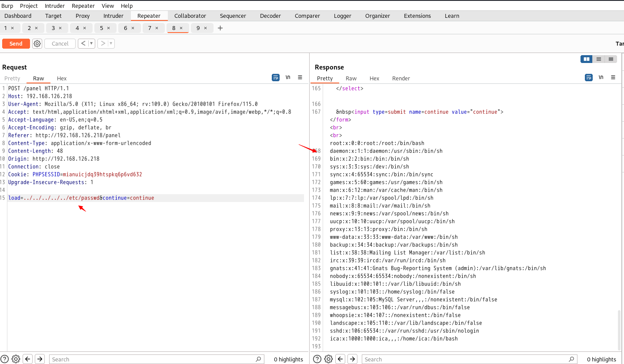624x364 pixels.
Task: Toggle show non-printable chars (\n) in Request
Action: point(288,77)
